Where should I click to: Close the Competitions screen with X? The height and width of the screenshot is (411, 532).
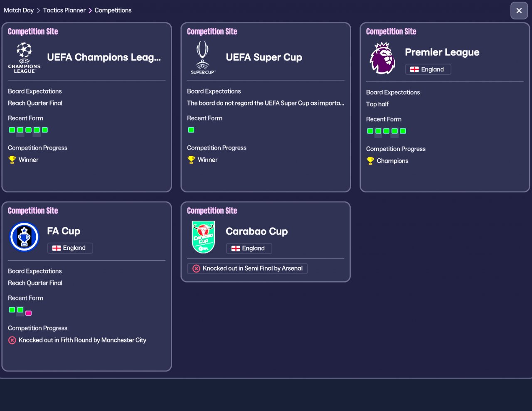tap(519, 10)
